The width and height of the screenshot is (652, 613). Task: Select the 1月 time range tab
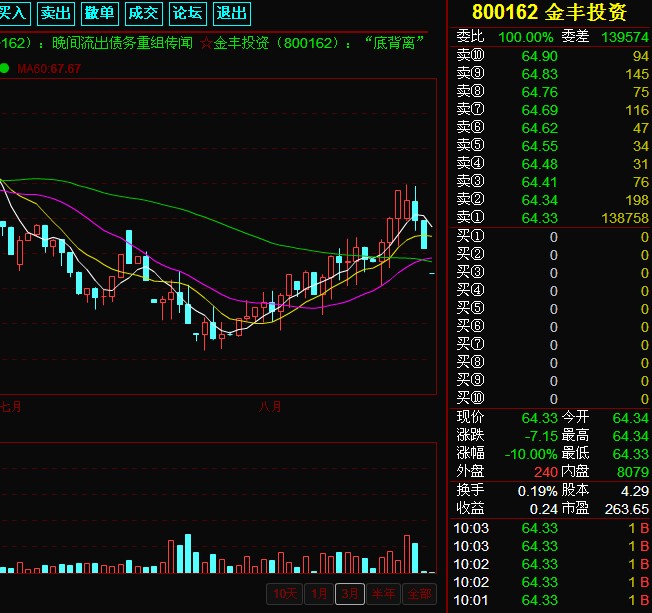click(x=319, y=593)
